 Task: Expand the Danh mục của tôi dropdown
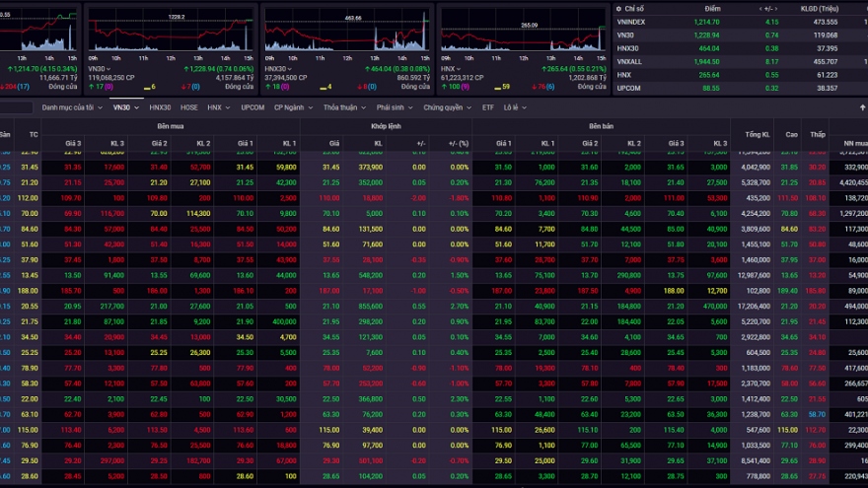click(71, 107)
